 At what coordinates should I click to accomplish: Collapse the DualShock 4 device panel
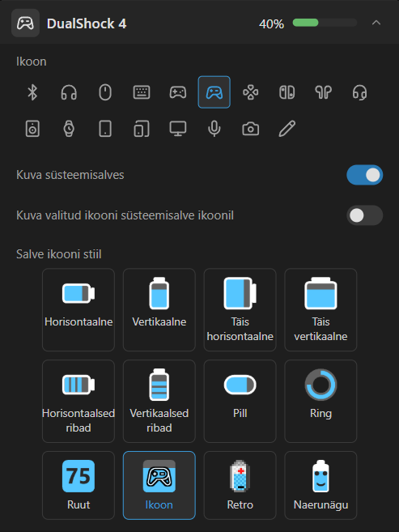(376, 23)
